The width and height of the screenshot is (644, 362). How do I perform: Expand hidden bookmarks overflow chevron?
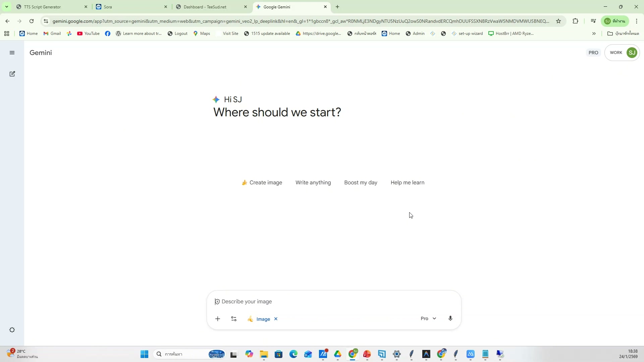(594, 34)
